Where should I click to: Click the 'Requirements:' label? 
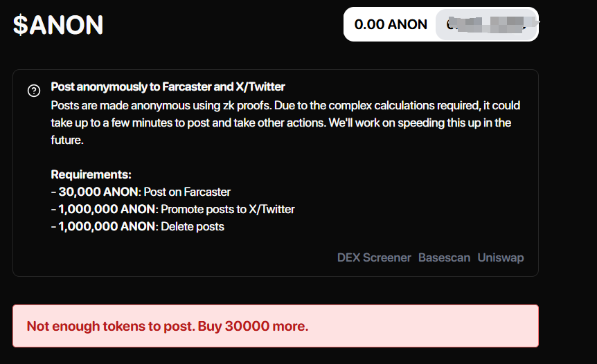pyautogui.click(x=91, y=174)
